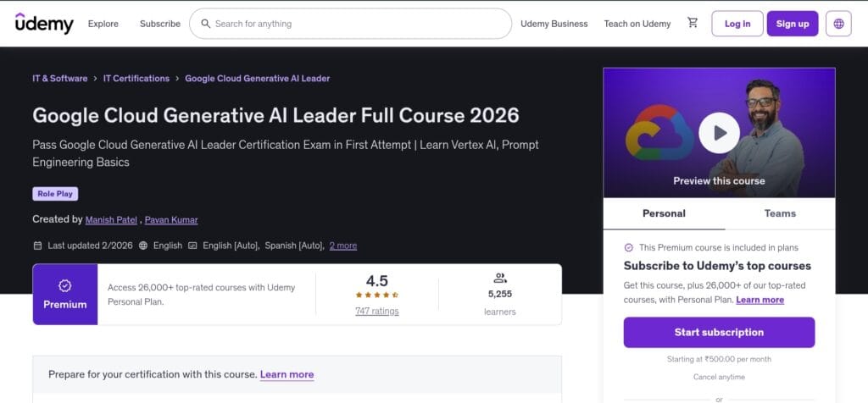Open certification prep Learn more link
868x403 pixels.
[x=287, y=374]
